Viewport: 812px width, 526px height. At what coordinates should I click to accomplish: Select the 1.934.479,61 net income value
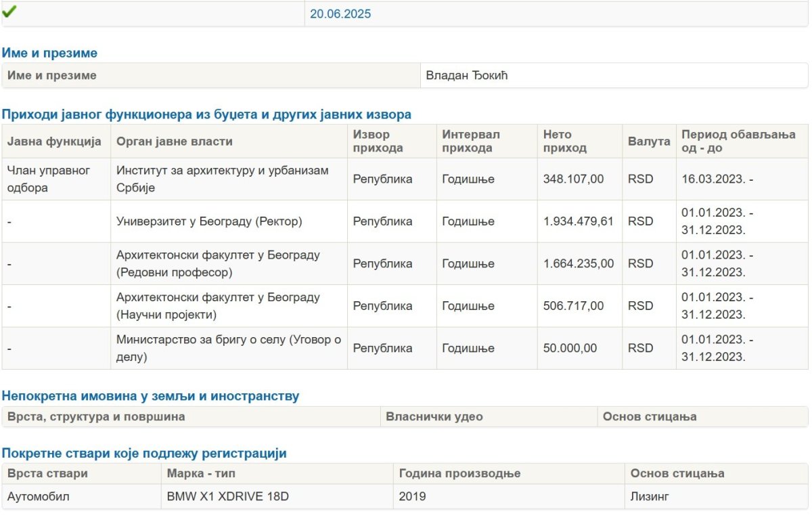coord(578,221)
